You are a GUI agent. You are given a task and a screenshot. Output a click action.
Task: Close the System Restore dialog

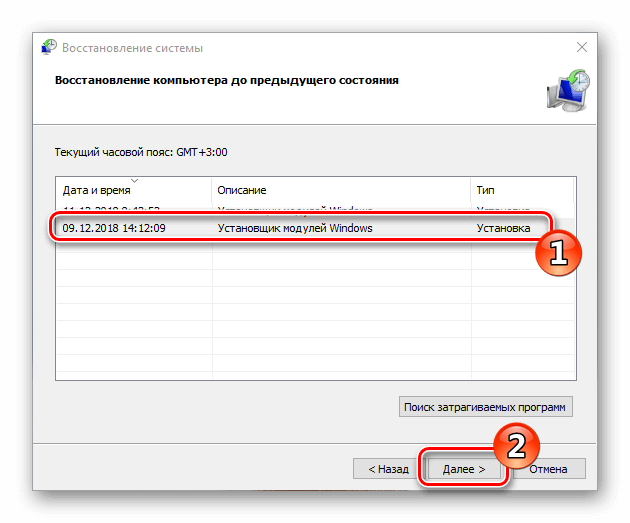click(581, 47)
